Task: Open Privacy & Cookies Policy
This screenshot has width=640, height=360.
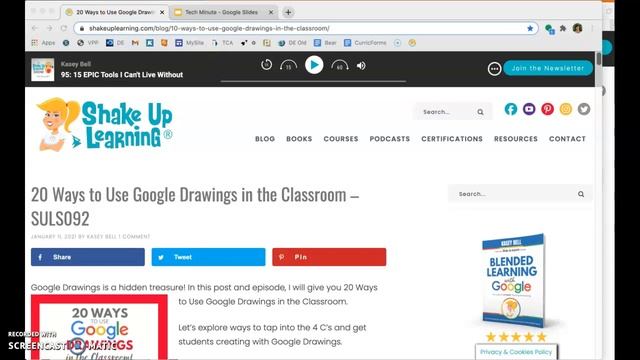Action: click(516, 352)
